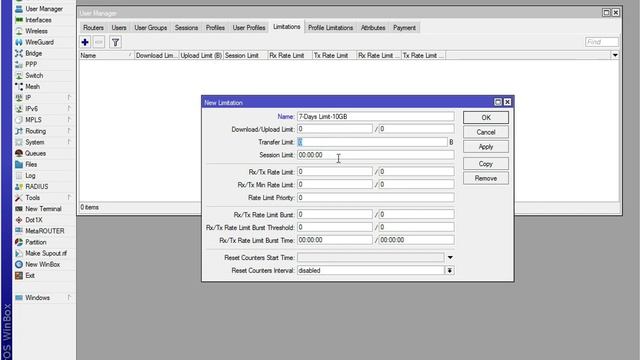Click the Interfaces sidebar icon
Viewport: 640px width, 360px height.
click(19, 20)
